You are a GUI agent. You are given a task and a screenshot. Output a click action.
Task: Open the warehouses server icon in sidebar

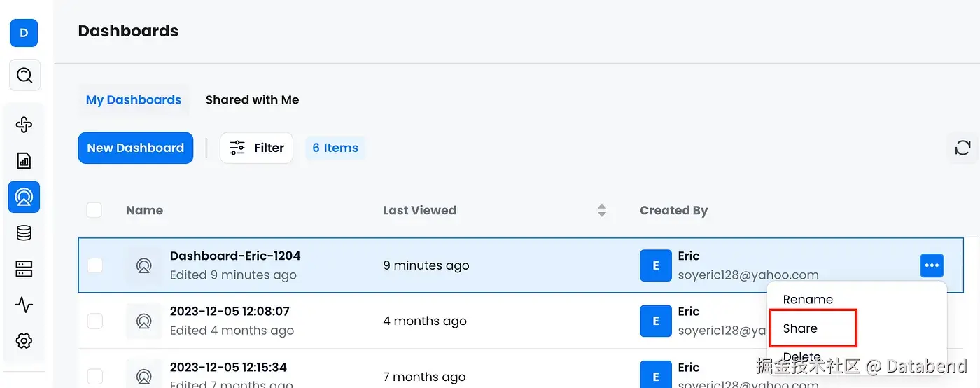click(x=24, y=269)
